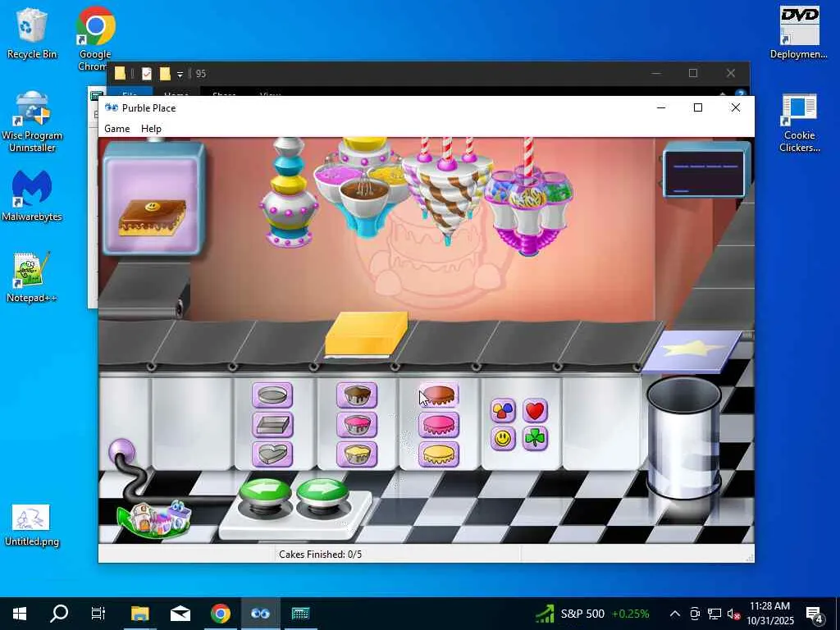This screenshot has height=630, width=840.
Task: Open File Explorer from taskbar
Action: coord(139,614)
